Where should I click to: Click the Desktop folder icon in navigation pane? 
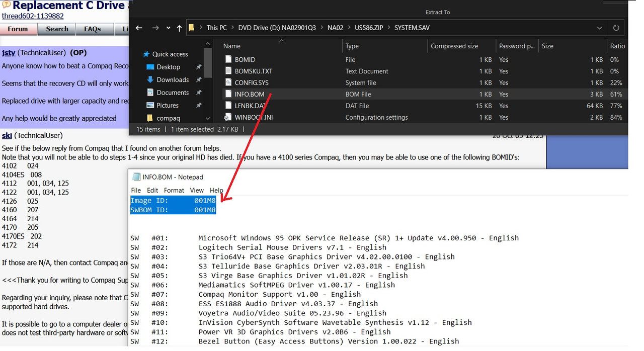150,67
